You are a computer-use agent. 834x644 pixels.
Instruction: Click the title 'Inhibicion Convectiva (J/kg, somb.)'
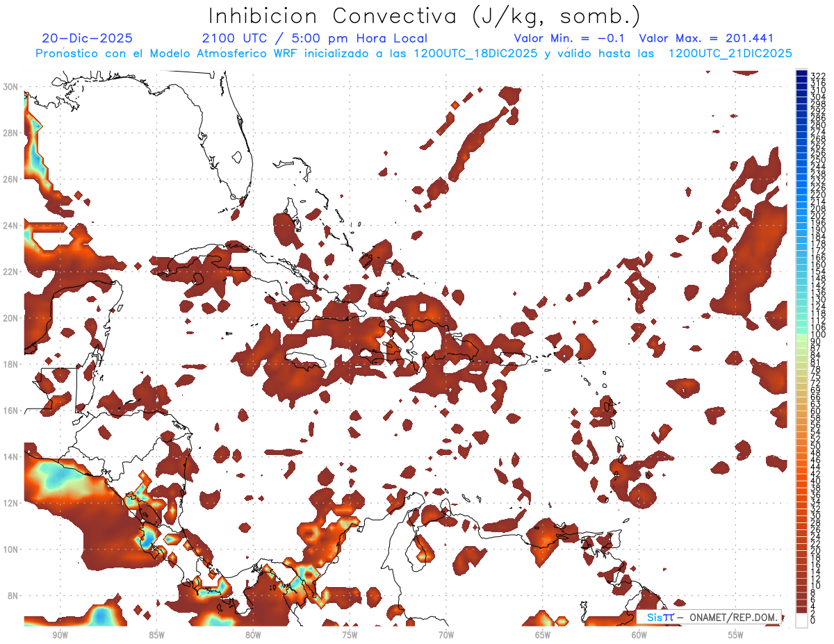[x=424, y=16]
